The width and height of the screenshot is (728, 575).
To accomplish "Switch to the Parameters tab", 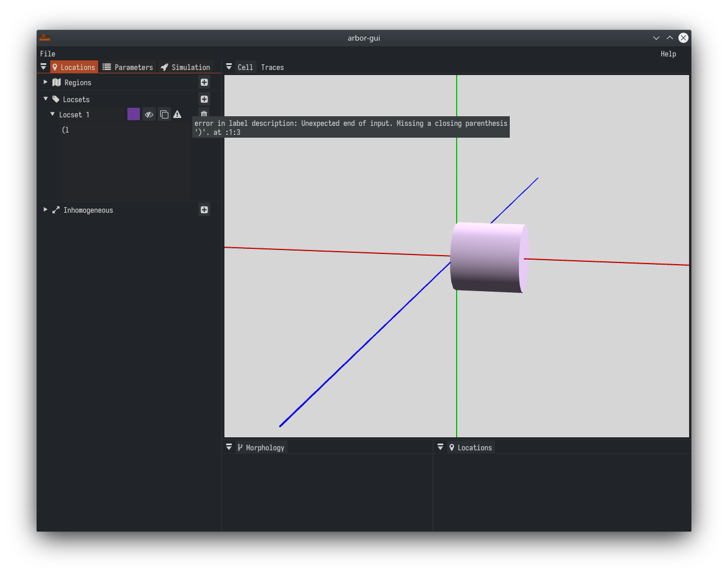I will (x=128, y=67).
